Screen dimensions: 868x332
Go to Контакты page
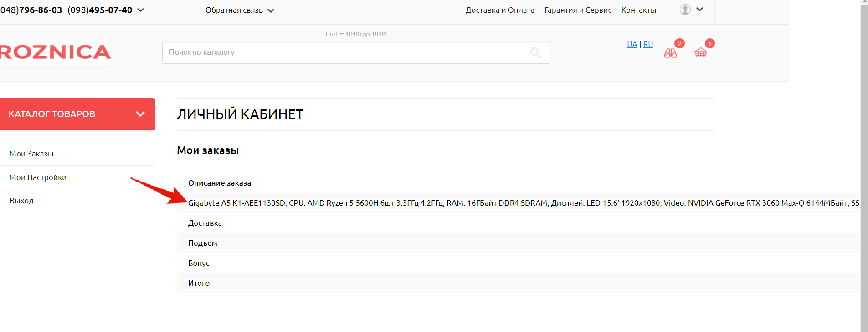(639, 10)
